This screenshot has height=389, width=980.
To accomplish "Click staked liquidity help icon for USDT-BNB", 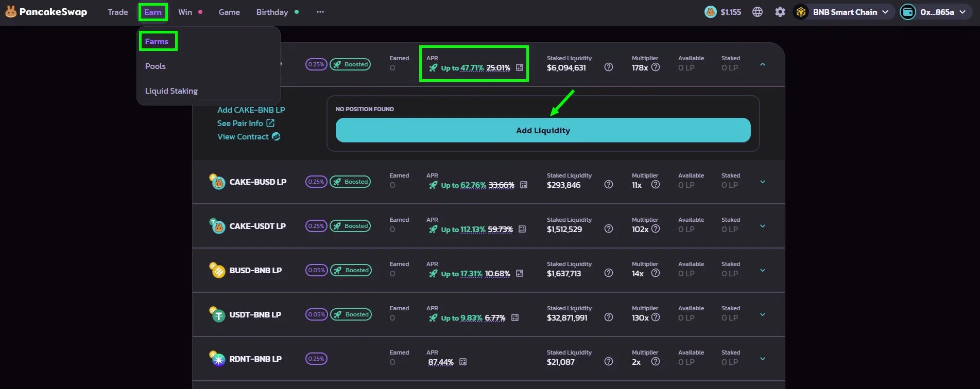I will [x=609, y=317].
